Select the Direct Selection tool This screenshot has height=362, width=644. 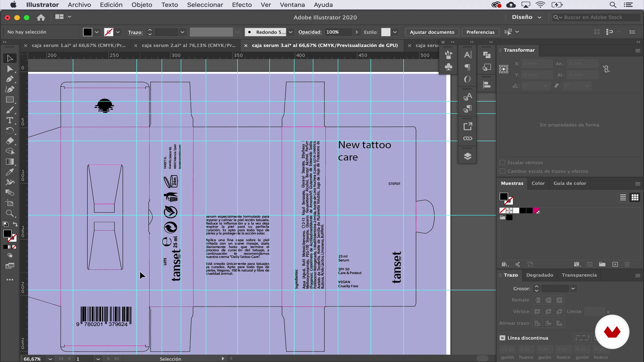pos(10,69)
